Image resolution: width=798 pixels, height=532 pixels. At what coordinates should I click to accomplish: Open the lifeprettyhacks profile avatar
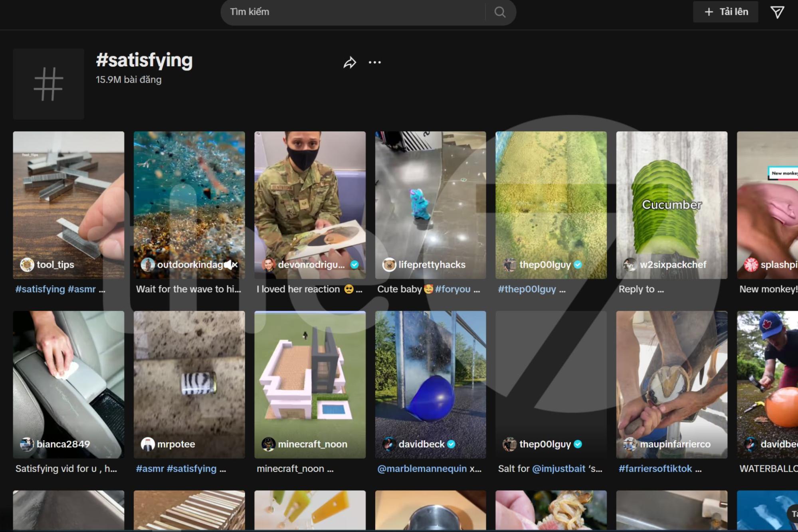389,265
